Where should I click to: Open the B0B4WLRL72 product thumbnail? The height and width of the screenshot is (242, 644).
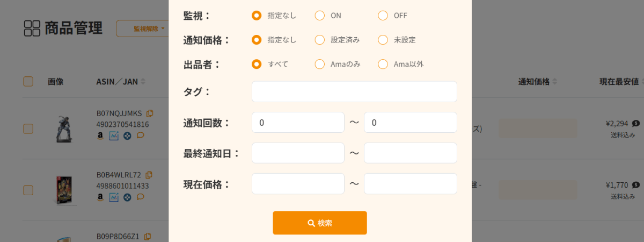point(64,190)
